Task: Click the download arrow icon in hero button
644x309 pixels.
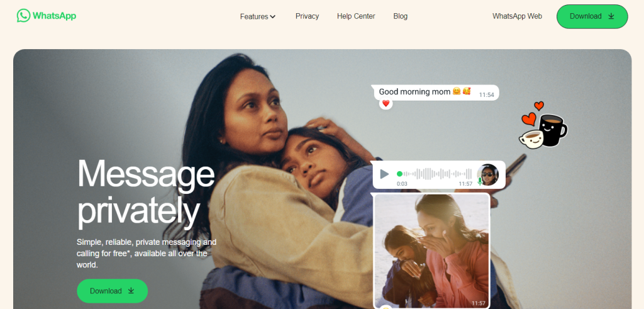Action: [131, 291]
